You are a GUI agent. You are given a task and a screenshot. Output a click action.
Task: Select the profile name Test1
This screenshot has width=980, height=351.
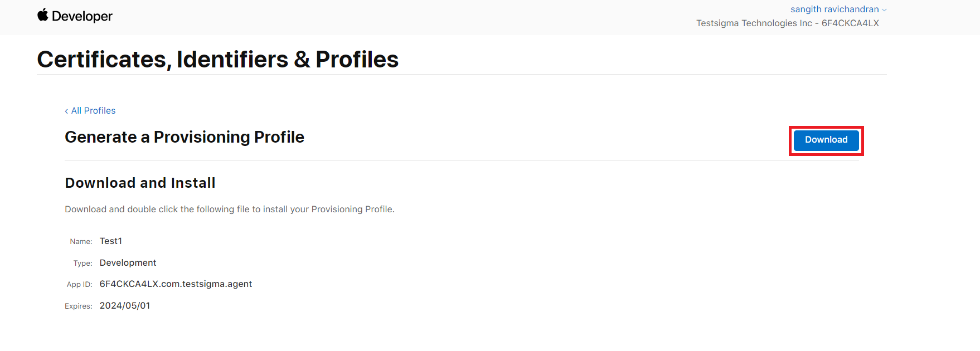[111, 241]
